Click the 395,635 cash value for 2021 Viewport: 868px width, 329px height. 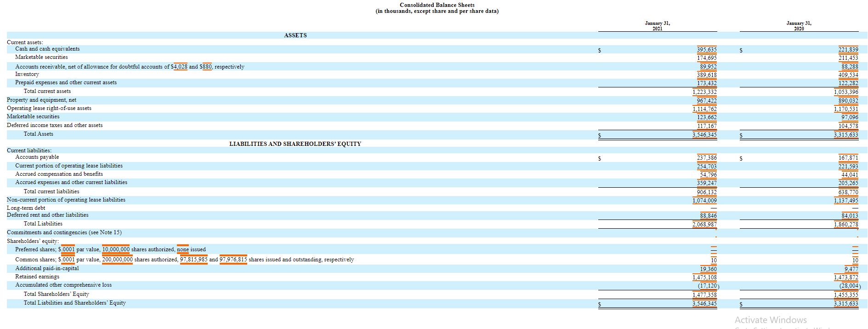707,50
